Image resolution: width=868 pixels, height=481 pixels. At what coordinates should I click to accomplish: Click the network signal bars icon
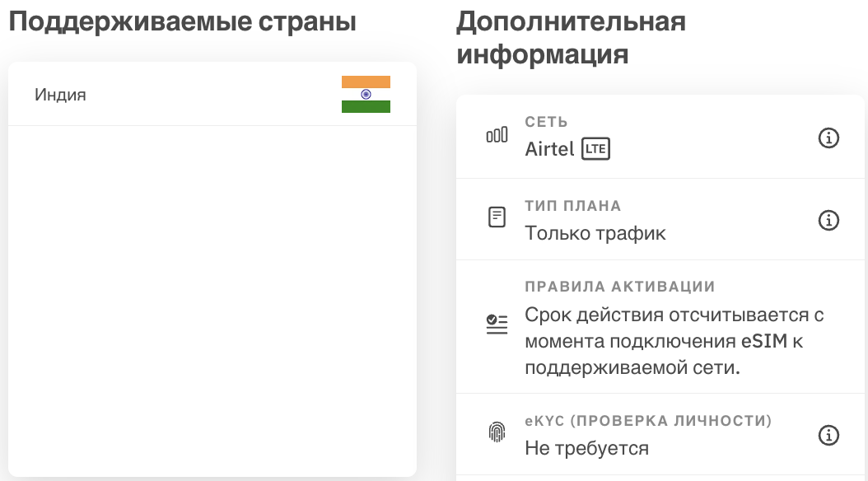(x=497, y=135)
